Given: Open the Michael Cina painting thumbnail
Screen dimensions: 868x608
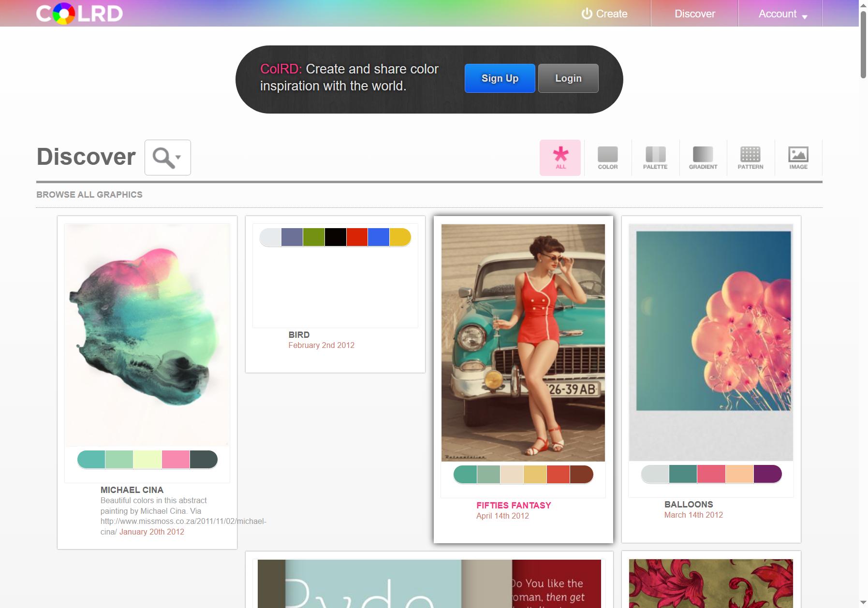Looking at the screenshot, I should point(147,335).
